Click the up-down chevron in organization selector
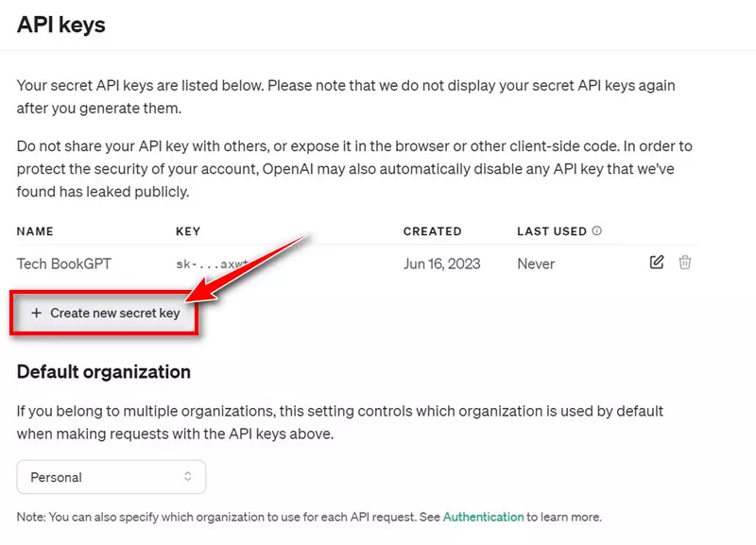Viewport: 756px width, 545px height. (187, 477)
